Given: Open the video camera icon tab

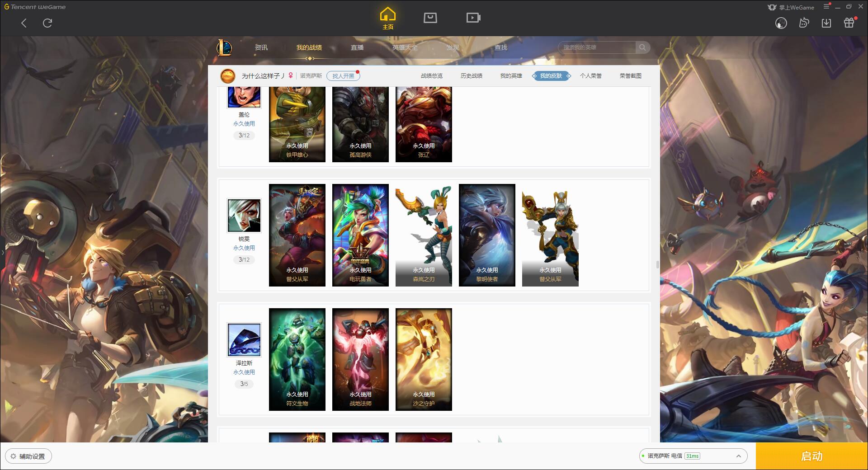Looking at the screenshot, I should click(x=473, y=18).
